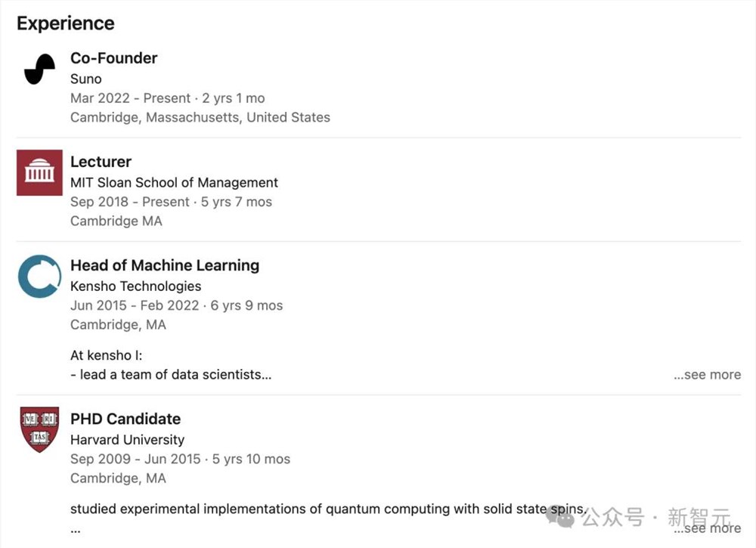Screen dimensions: 756x548
Task: Click Cambridge, Massachusetts, United States location
Action: 200,117
